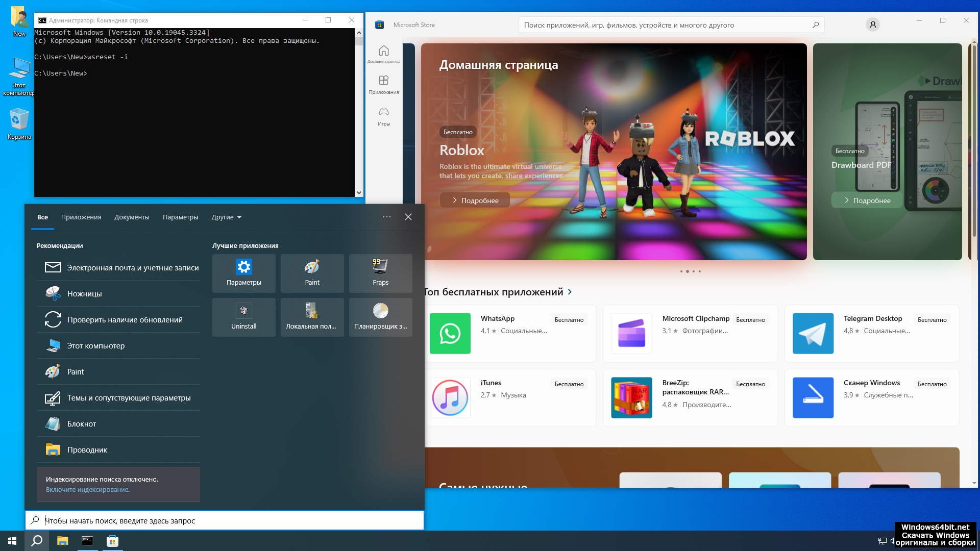Expand Top free apps section chevron
This screenshot has width=980, height=551.
(x=570, y=292)
